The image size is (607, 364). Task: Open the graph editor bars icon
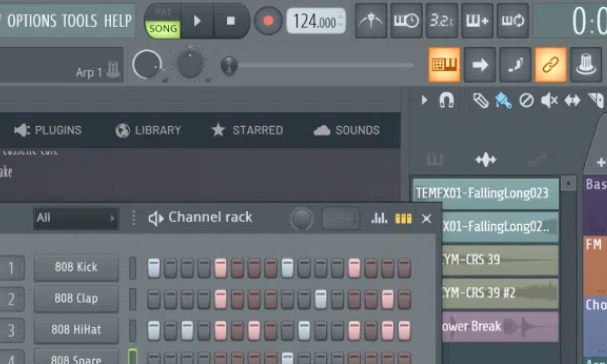pos(379,219)
